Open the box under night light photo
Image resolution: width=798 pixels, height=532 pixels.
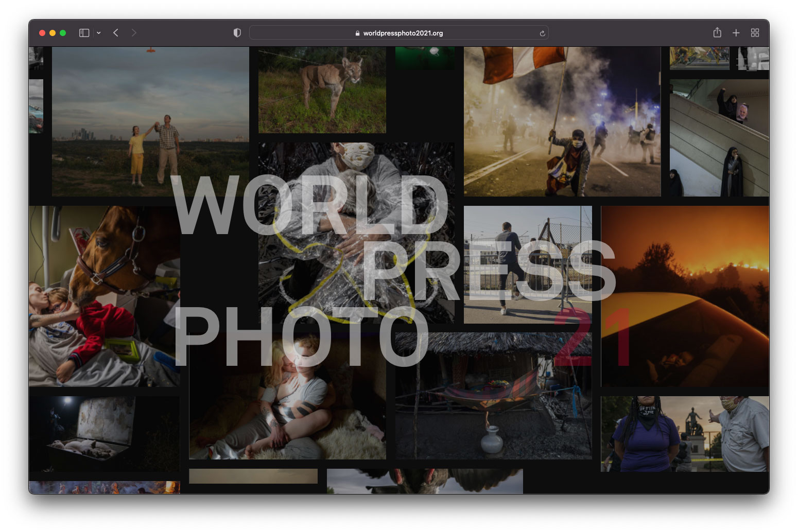(105, 434)
